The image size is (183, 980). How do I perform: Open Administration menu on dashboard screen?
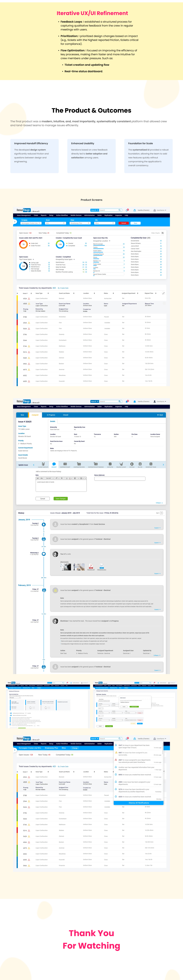[x=89, y=215]
